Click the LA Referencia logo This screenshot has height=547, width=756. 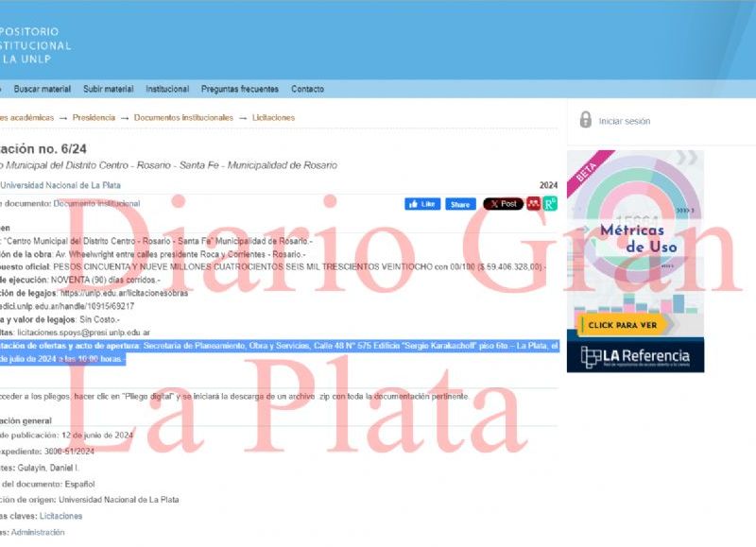pos(635,356)
